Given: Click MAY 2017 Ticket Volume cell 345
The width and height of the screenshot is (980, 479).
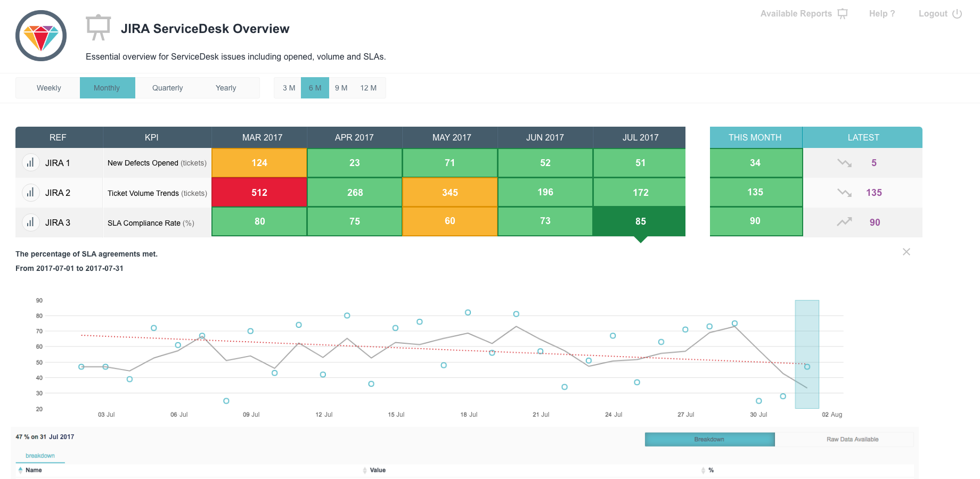Looking at the screenshot, I should (x=450, y=193).
